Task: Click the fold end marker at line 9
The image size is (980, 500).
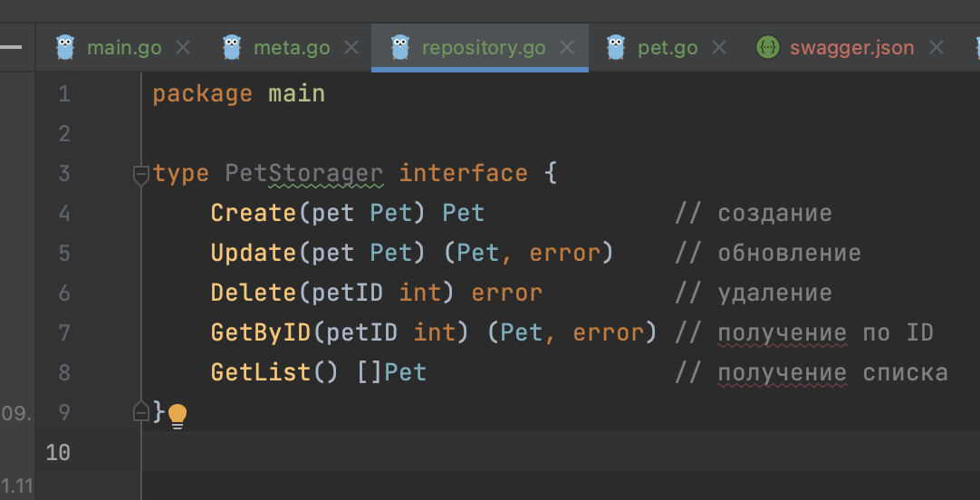Action: pyautogui.click(x=140, y=412)
